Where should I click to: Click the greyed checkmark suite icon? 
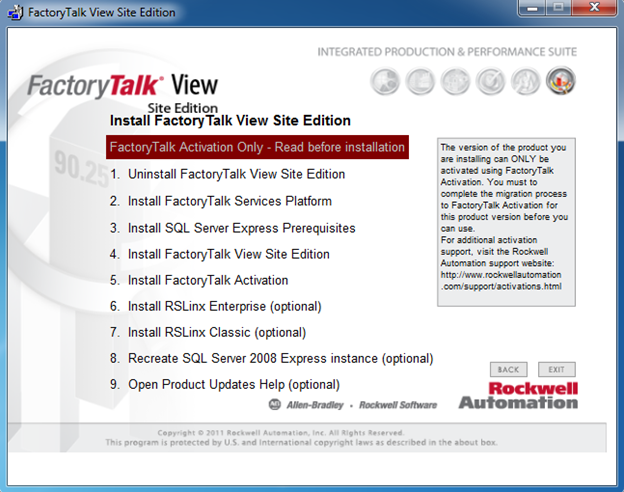click(x=491, y=82)
